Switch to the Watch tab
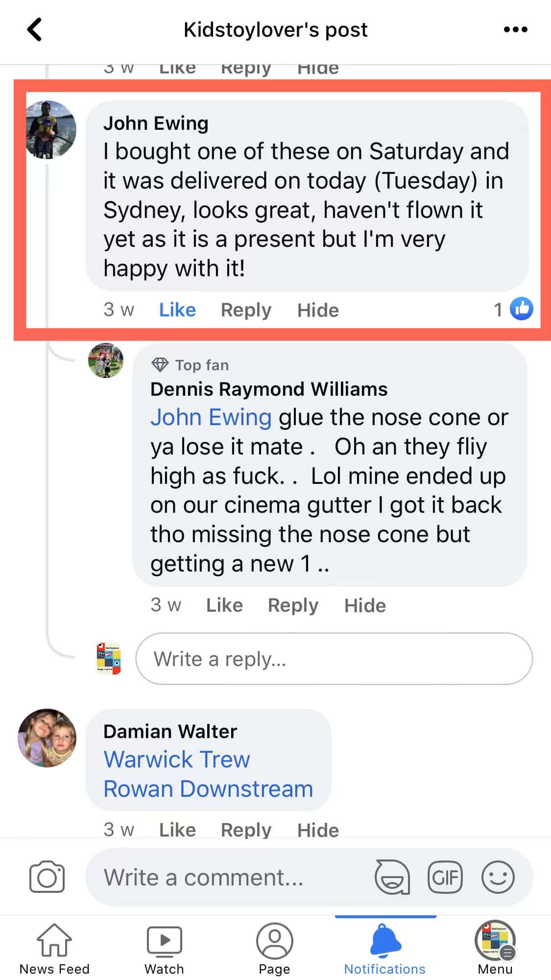The image size is (551, 980). [164, 948]
